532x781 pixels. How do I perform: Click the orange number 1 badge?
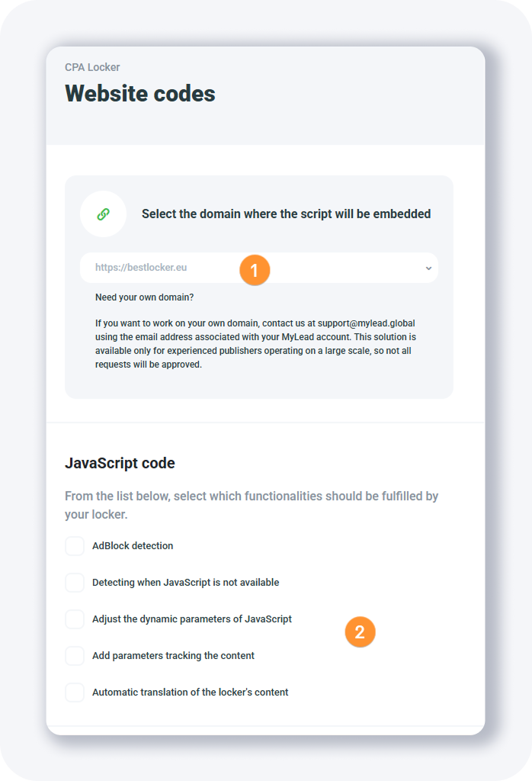255,270
